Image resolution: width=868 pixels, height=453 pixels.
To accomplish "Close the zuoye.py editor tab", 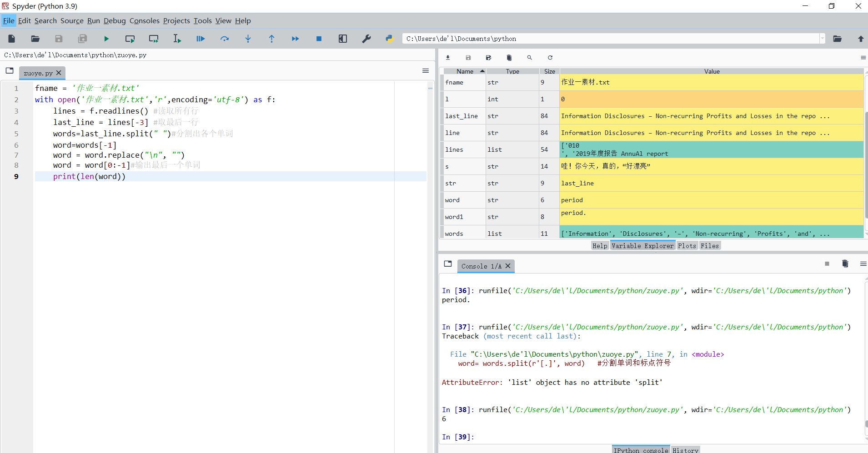I will tap(59, 73).
